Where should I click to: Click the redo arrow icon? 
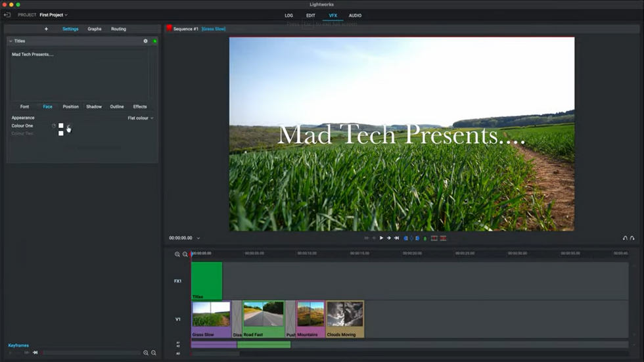coord(632,238)
